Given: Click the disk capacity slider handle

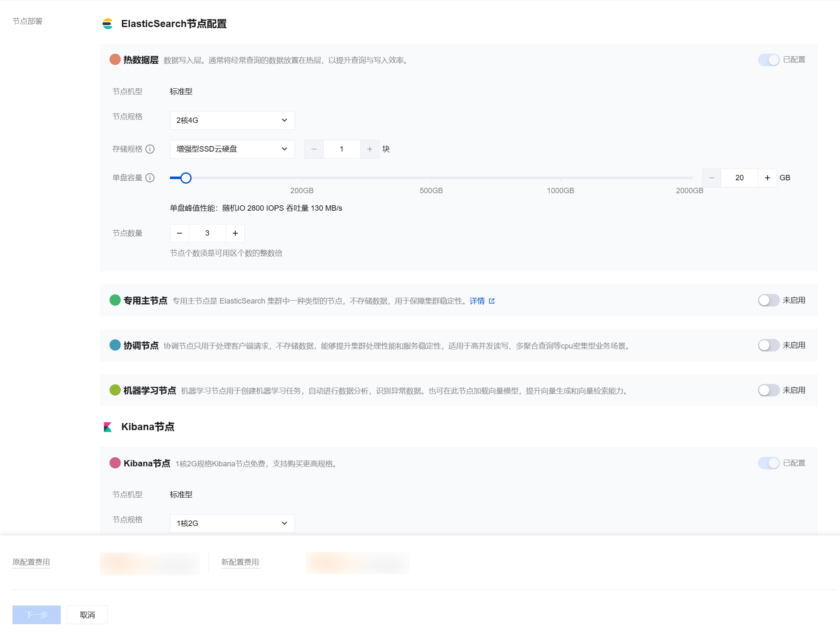Looking at the screenshot, I should 186,178.
